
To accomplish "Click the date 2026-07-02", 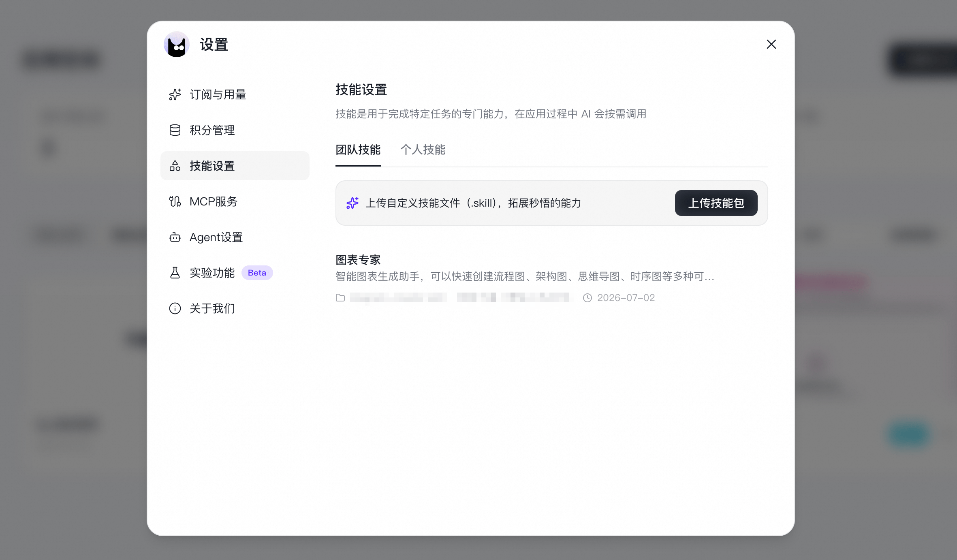I will click(x=626, y=298).
